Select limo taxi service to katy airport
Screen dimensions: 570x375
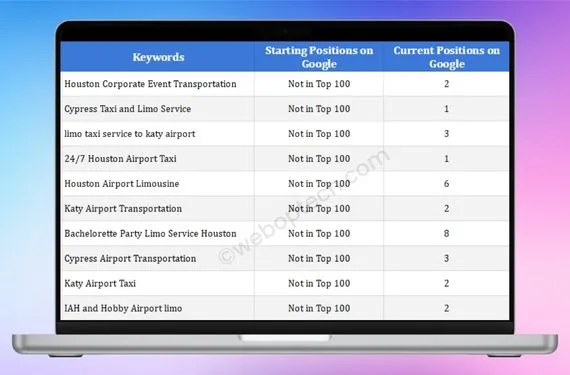[x=130, y=134]
